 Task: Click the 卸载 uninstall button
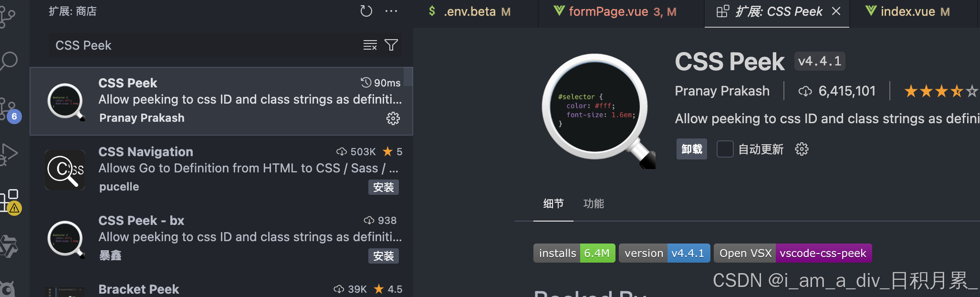click(692, 149)
